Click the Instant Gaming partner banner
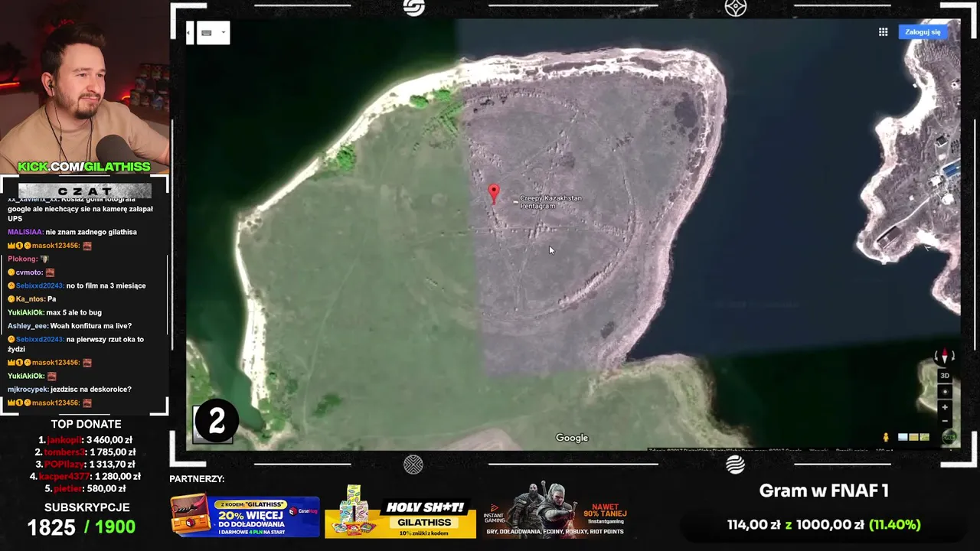The width and height of the screenshot is (980, 551). click(555, 510)
